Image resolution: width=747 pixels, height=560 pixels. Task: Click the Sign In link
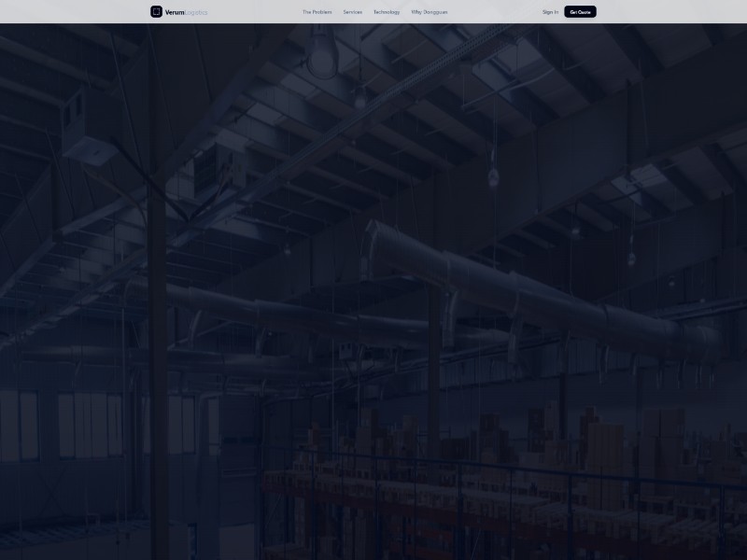tap(550, 12)
